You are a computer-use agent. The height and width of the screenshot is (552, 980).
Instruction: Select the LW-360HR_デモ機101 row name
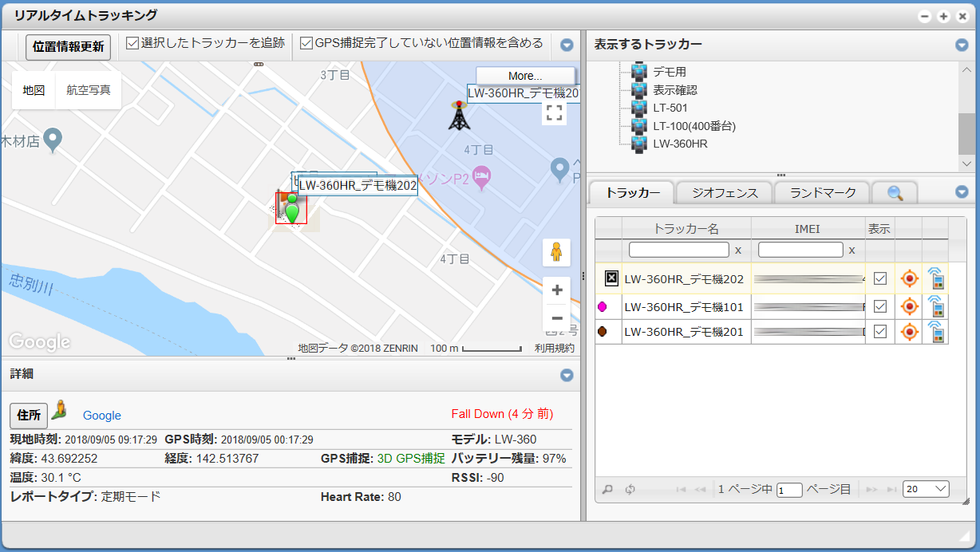coord(684,306)
